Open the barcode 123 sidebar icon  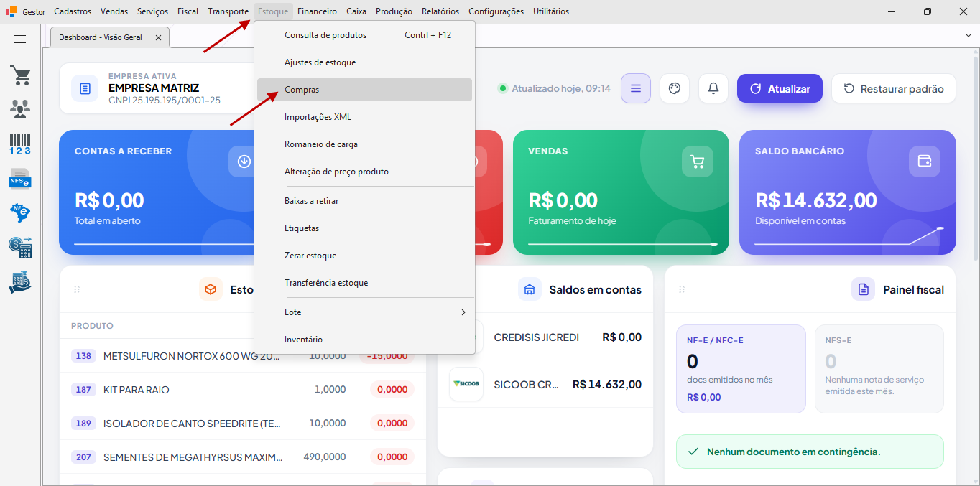click(20, 144)
